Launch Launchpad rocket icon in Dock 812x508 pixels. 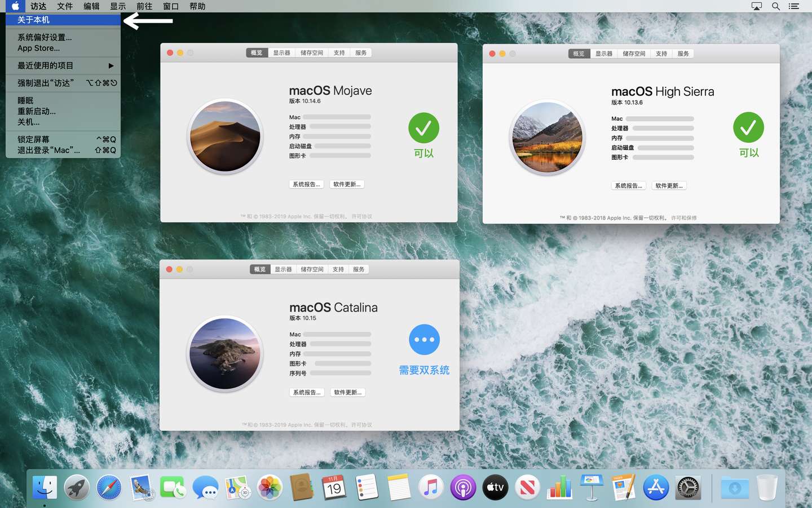[77, 487]
